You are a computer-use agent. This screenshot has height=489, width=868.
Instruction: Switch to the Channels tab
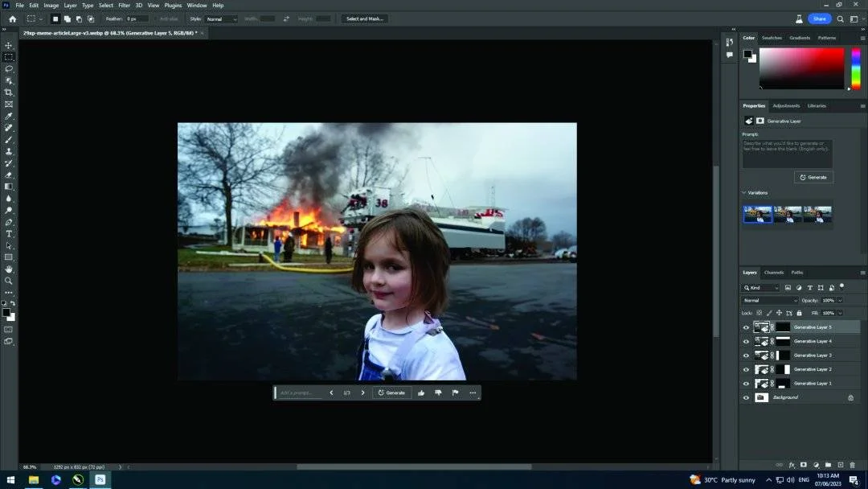(x=774, y=273)
